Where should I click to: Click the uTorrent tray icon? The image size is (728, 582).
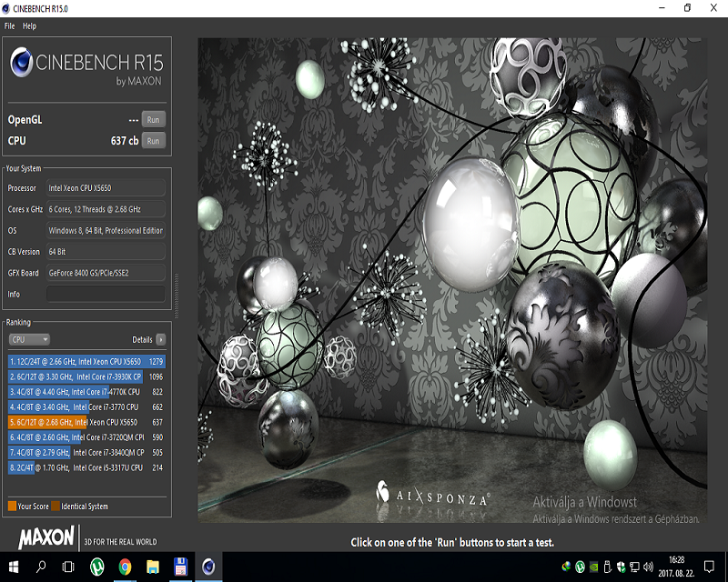[580, 567]
